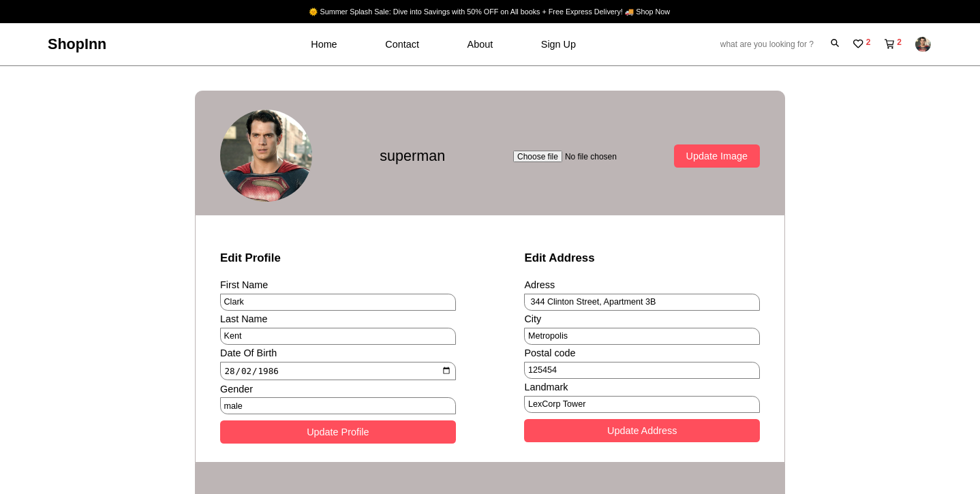Click the Update Profile button
The height and width of the screenshot is (494, 980).
pyautogui.click(x=338, y=432)
